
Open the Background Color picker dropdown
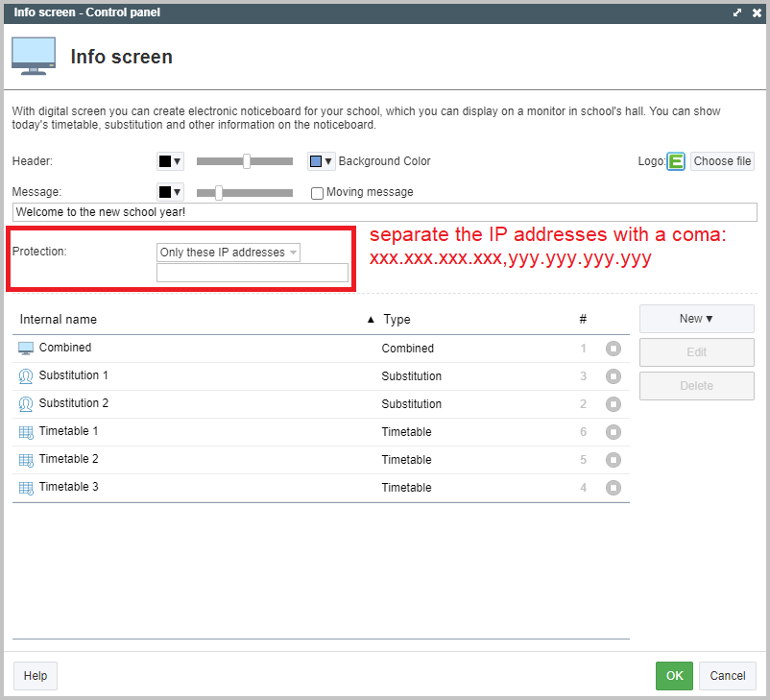tap(321, 161)
